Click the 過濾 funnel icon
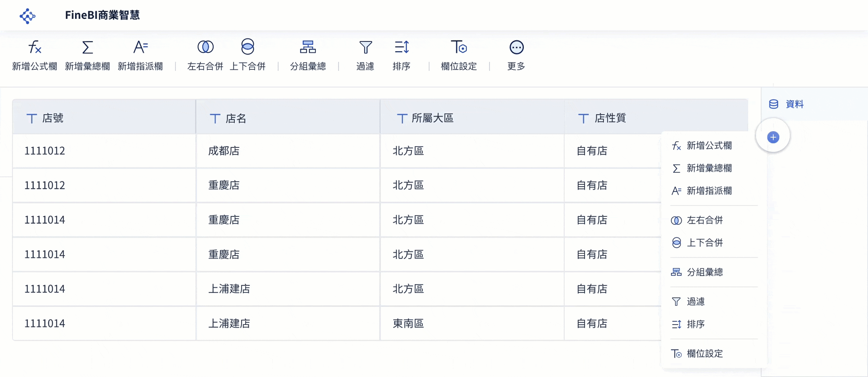Image resolution: width=868 pixels, height=377 pixels. pyautogui.click(x=365, y=47)
